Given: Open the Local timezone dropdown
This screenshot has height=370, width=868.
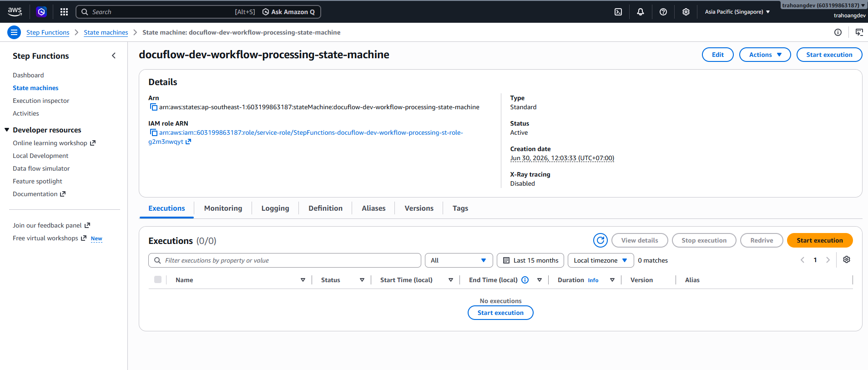Looking at the screenshot, I should tap(601, 260).
